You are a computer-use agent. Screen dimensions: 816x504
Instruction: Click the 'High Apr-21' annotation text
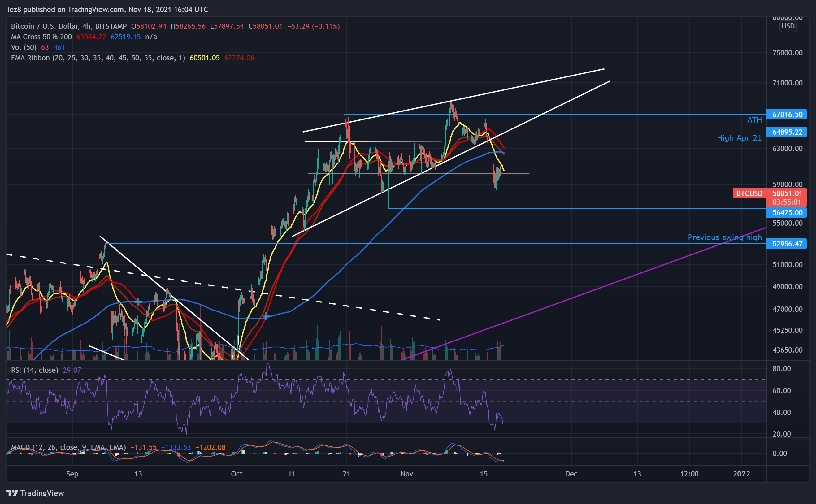(739, 138)
